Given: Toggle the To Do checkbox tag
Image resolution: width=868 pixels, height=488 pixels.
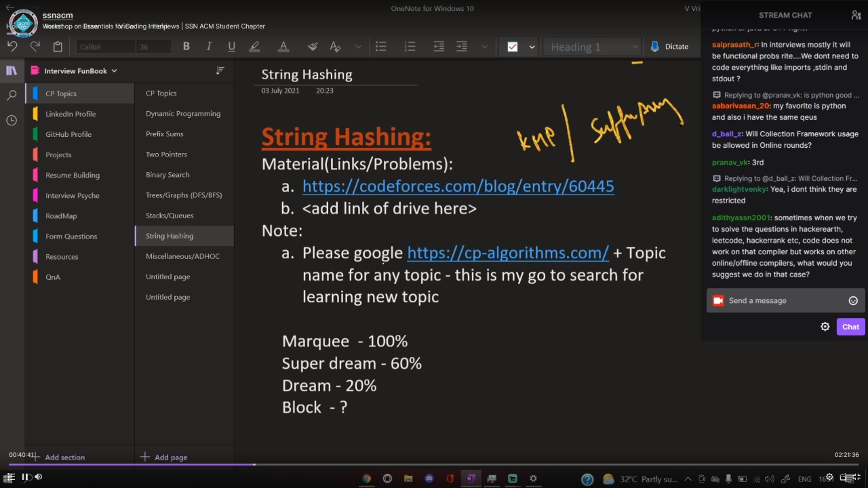Looking at the screenshot, I should pyautogui.click(x=513, y=47).
